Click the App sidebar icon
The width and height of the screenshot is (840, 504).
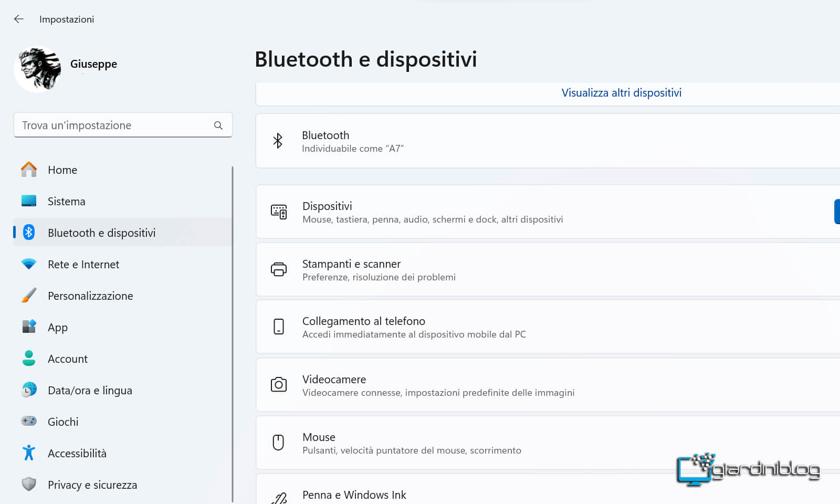click(x=29, y=327)
